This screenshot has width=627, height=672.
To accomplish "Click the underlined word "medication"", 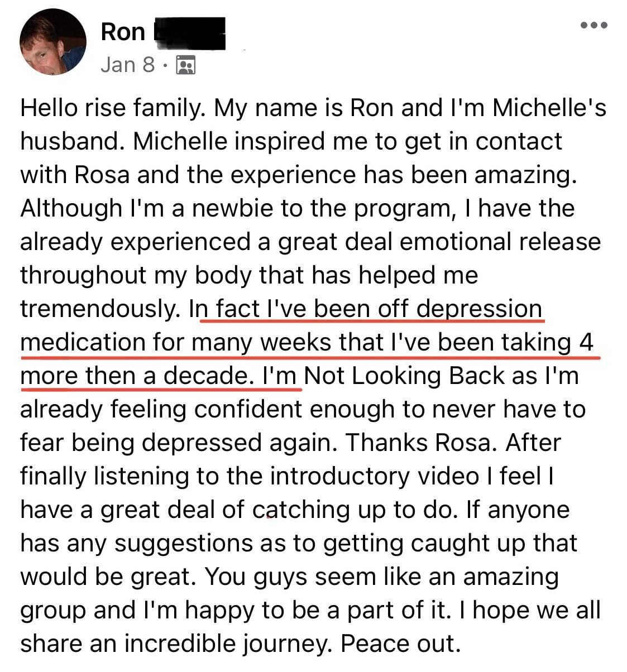I will 83,342.
